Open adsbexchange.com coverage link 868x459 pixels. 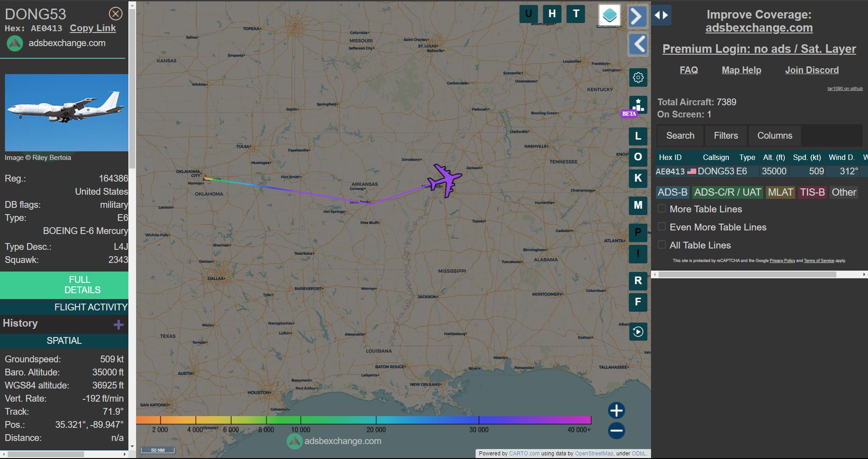[759, 28]
